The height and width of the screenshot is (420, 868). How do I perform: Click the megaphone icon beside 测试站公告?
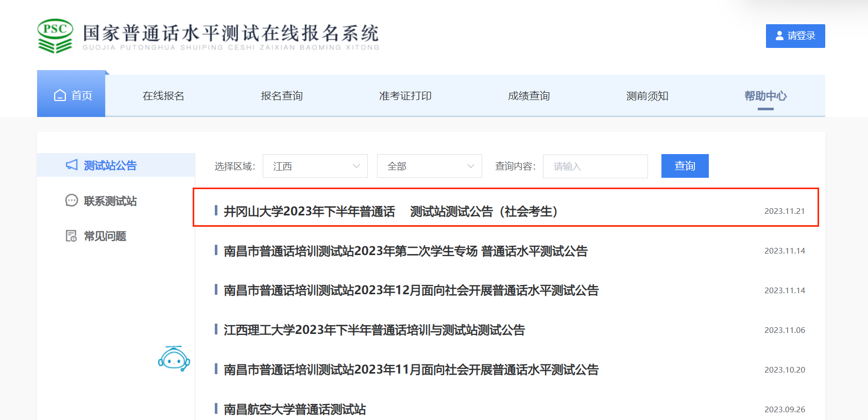click(x=72, y=165)
